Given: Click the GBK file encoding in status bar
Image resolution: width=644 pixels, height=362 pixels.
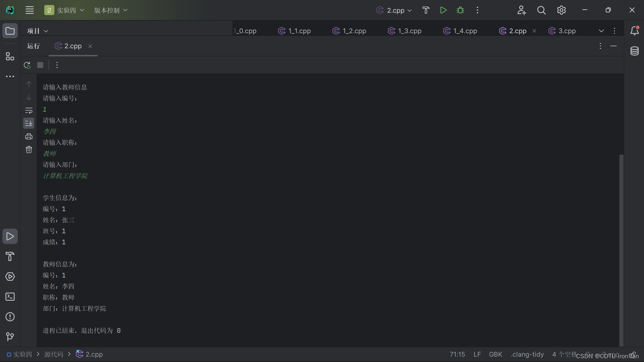Looking at the screenshot, I should pos(495,354).
